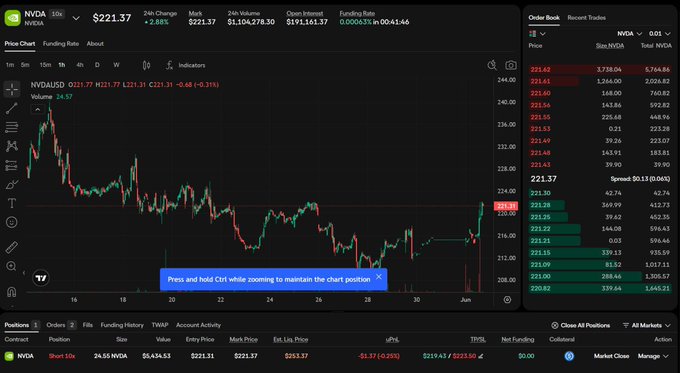
Task: Switch to the 1m timeframe
Action: (10, 65)
